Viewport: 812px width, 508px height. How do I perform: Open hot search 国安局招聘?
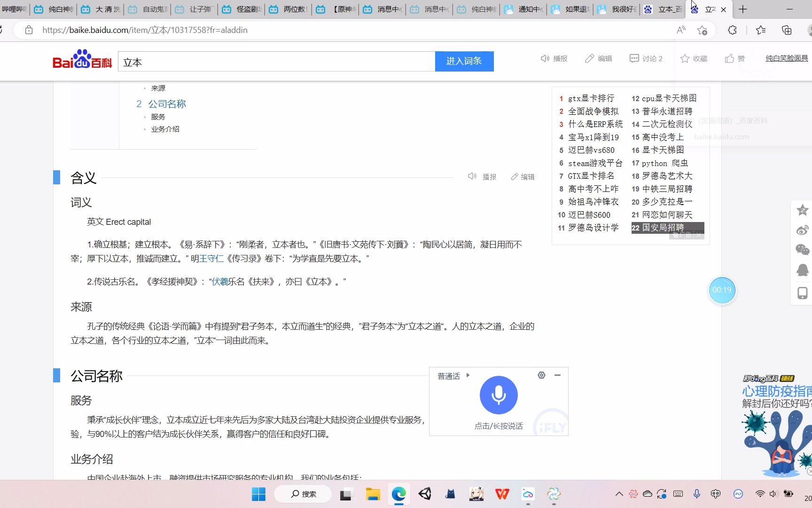663,228
